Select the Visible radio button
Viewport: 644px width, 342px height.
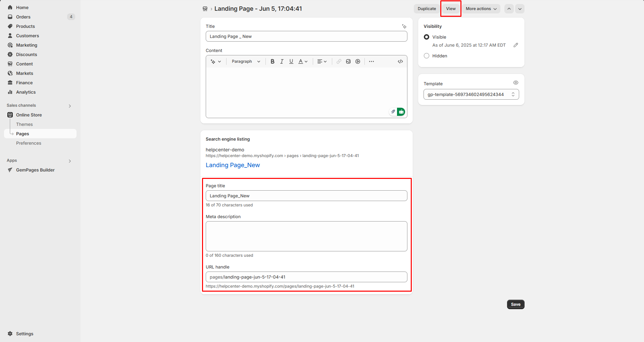[x=426, y=37]
